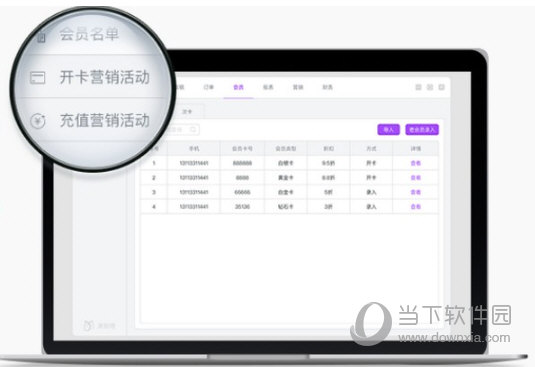The width and height of the screenshot is (535, 367).
Task: Click the purple 导入 button
Action: [x=389, y=130]
